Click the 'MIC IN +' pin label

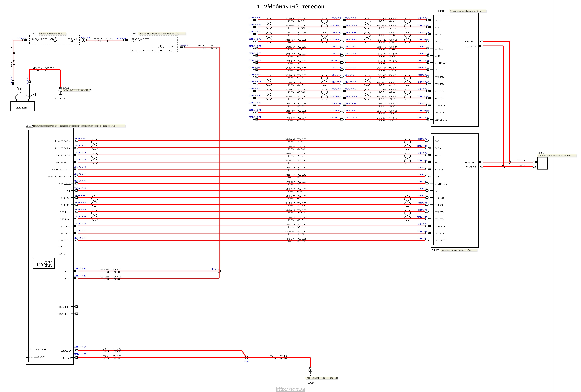pyautogui.click(x=63, y=247)
